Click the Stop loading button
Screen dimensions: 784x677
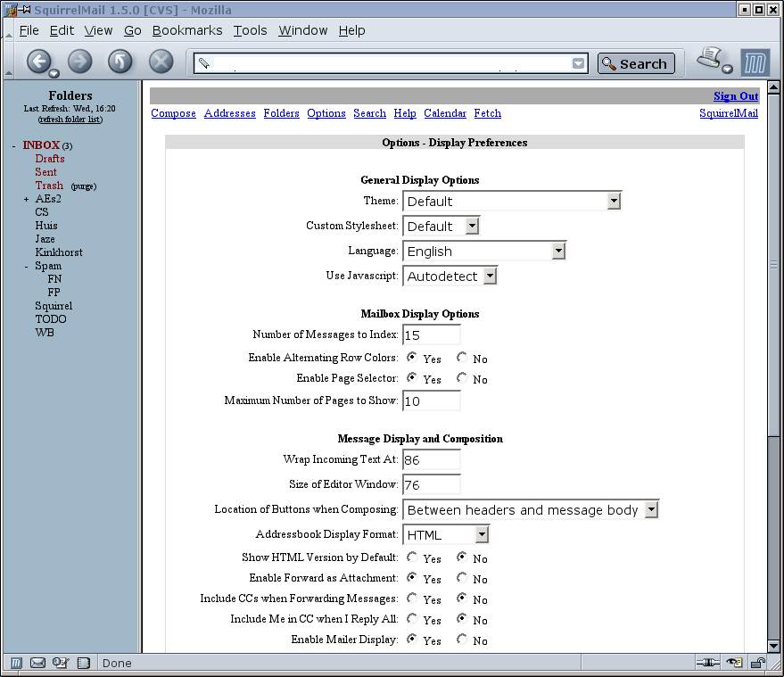pyautogui.click(x=161, y=62)
